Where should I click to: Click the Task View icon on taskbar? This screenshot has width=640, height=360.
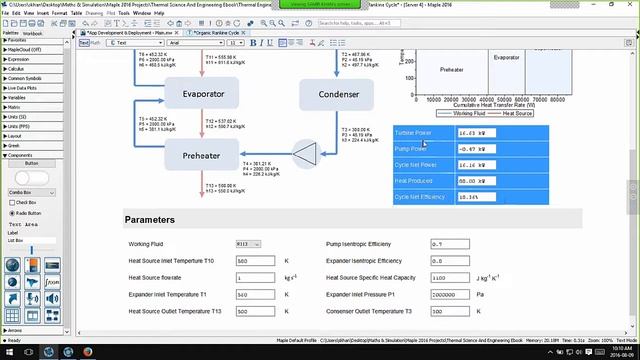[x=29, y=352]
